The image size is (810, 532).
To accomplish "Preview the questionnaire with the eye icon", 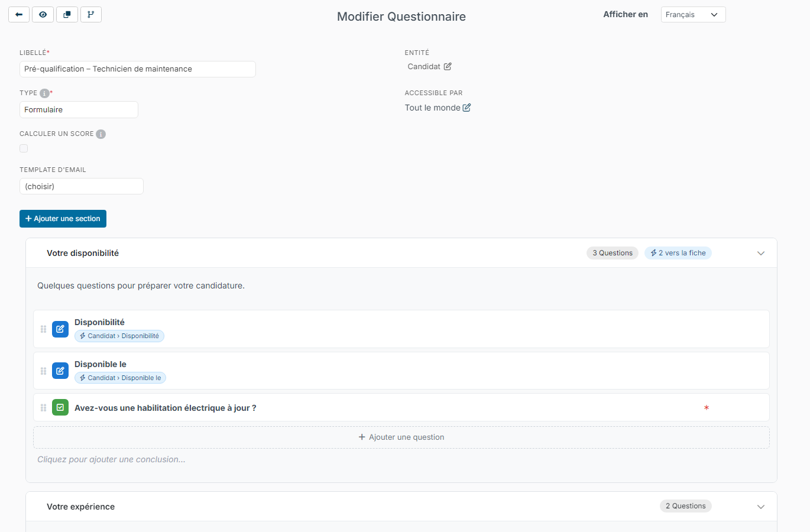I will pos(43,15).
